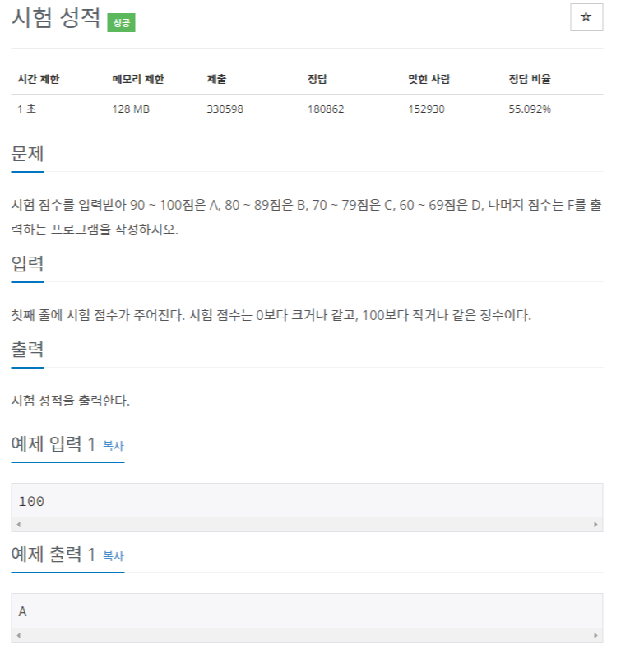This screenshot has width=644, height=654.
Task: Click the green 성공 badge
Action: click(121, 22)
